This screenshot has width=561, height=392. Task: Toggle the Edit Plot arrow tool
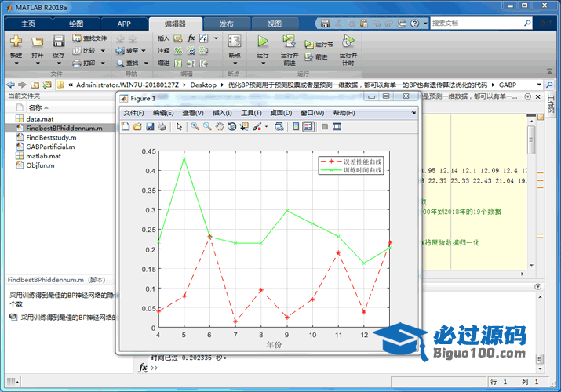180,126
